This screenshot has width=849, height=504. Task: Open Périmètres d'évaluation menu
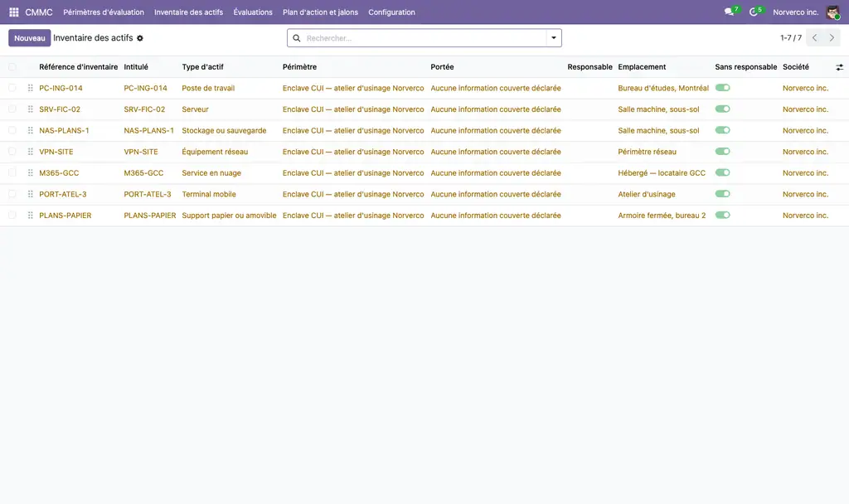(104, 12)
